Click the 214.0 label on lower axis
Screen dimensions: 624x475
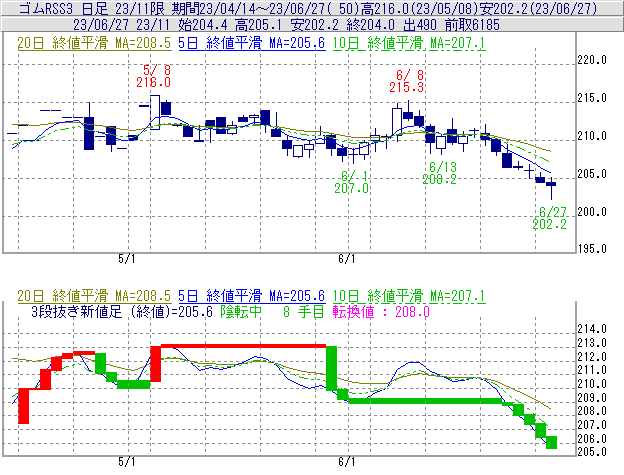(592, 329)
